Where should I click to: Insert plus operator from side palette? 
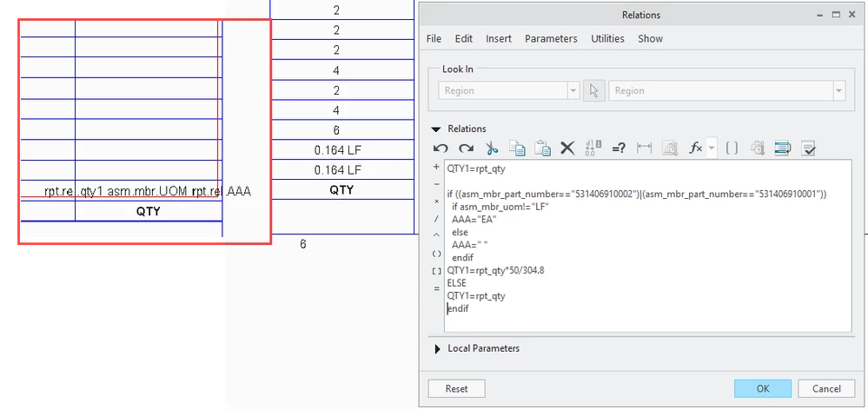pos(436,167)
